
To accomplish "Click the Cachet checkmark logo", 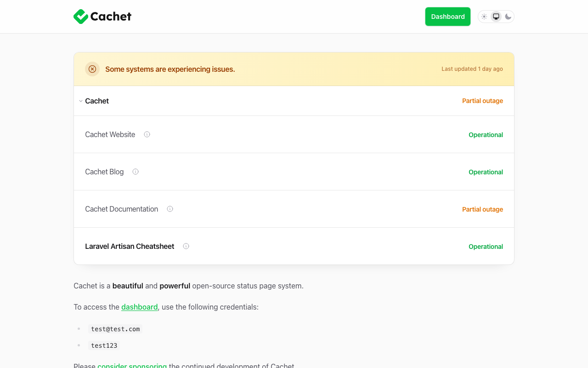I will pyautogui.click(x=81, y=17).
